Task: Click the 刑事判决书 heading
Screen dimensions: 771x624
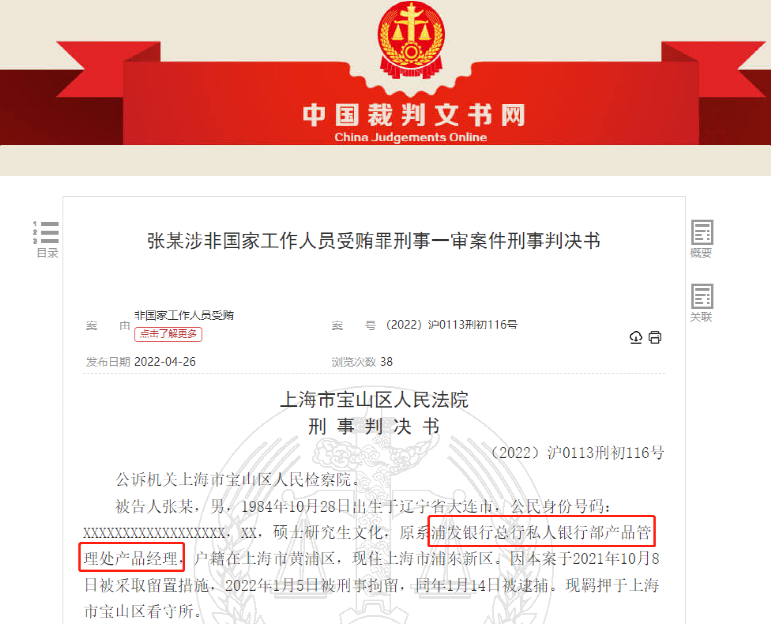Action: (x=374, y=426)
